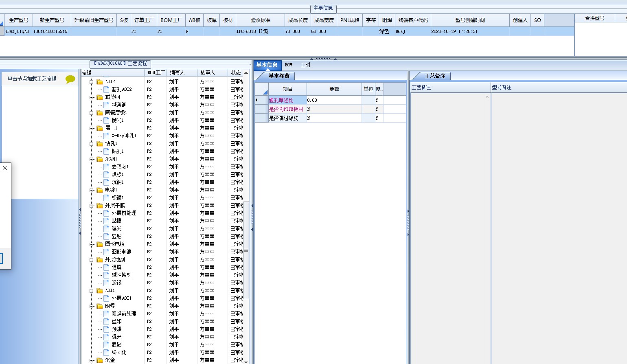Click the yellow speech bubble icon
Viewport: 627px width, 364px height.
tap(70, 79)
